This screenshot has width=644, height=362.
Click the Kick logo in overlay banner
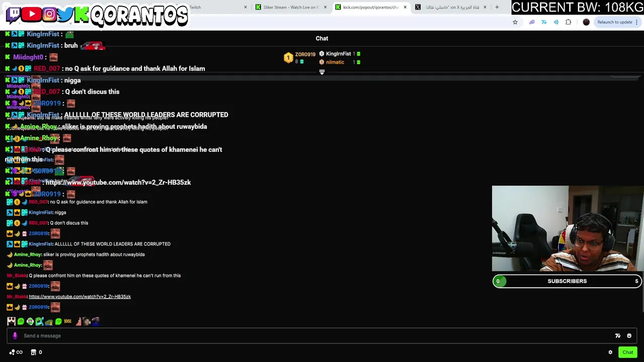point(82,14)
